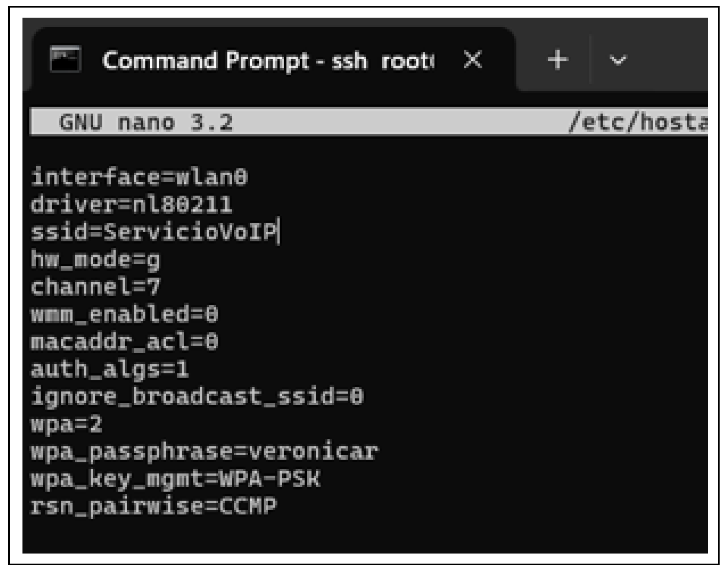Select the Command Prompt - ssh tab
The image size is (728, 572).
coord(268,61)
